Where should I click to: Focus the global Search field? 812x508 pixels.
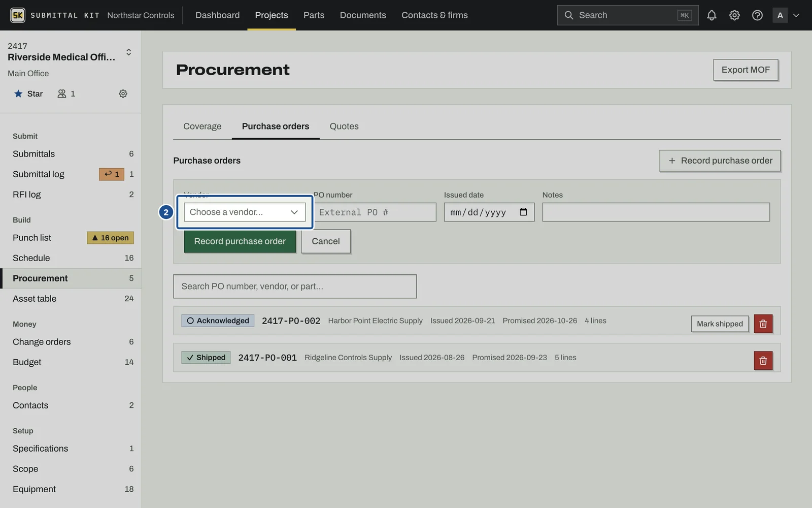click(x=628, y=15)
